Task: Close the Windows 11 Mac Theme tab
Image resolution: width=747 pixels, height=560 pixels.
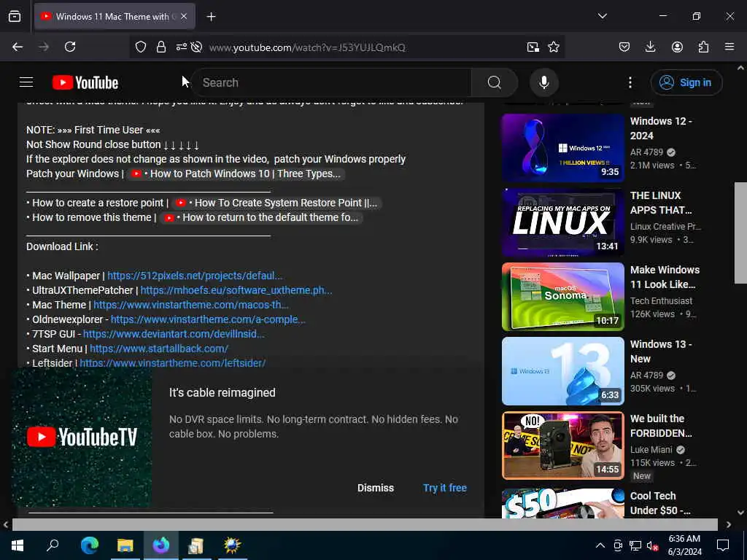Action: tap(184, 17)
